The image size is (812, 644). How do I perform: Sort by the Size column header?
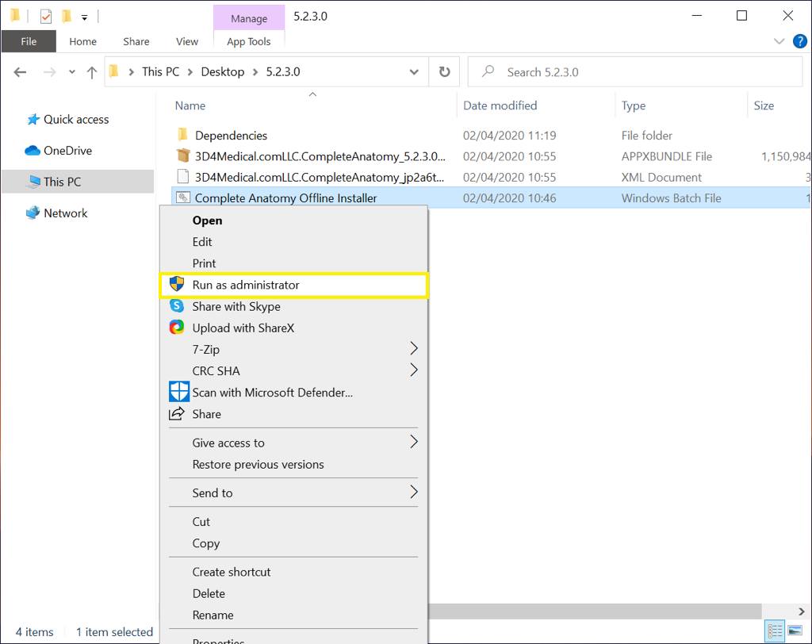pyautogui.click(x=764, y=105)
